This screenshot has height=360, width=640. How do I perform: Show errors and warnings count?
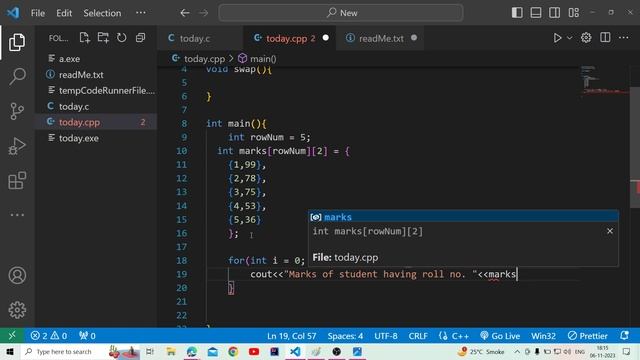[x=49, y=336]
